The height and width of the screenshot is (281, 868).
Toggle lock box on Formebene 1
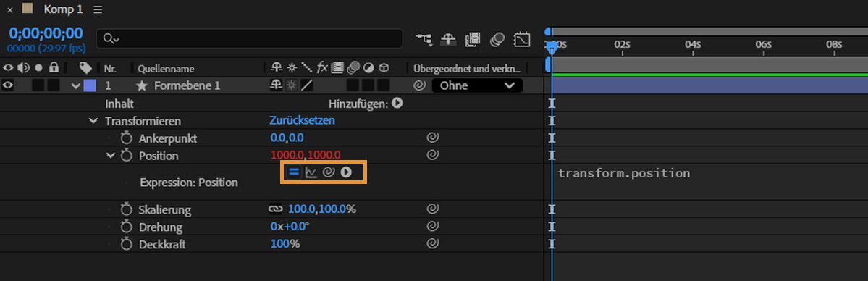(x=53, y=85)
